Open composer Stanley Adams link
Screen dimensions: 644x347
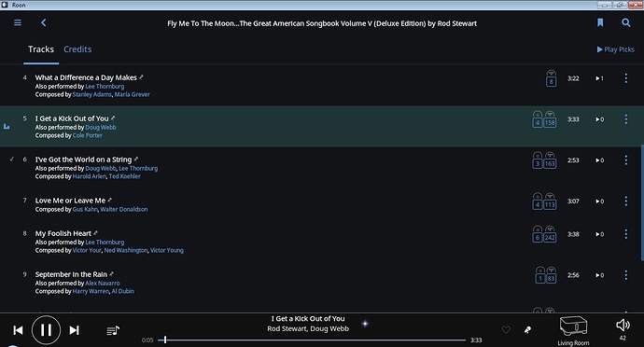[92, 94]
